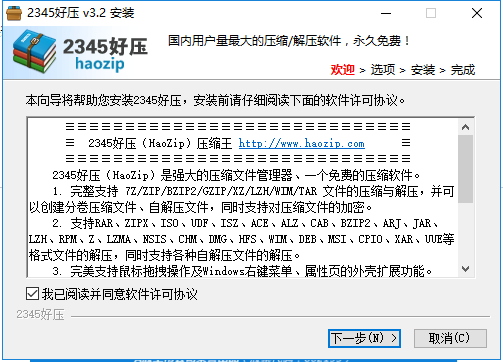Click the scrollbar track below the thumb
503x362 pixels.
pos(465,232)
